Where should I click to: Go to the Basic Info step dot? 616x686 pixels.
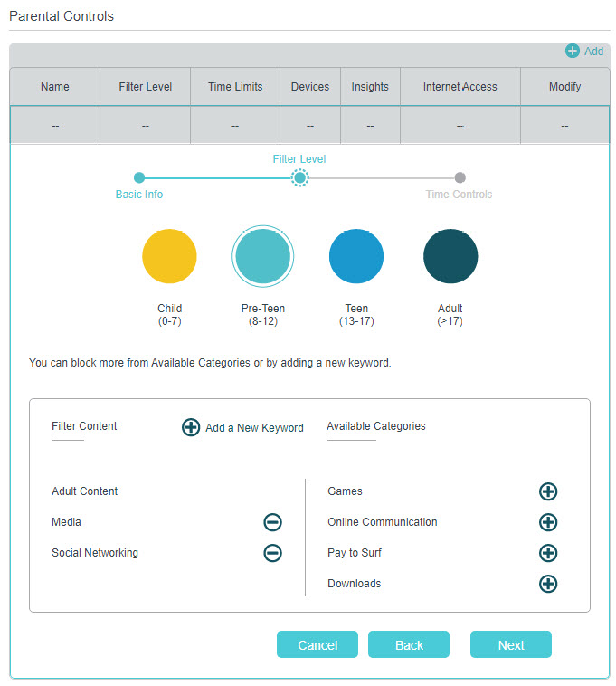(139, 177)
